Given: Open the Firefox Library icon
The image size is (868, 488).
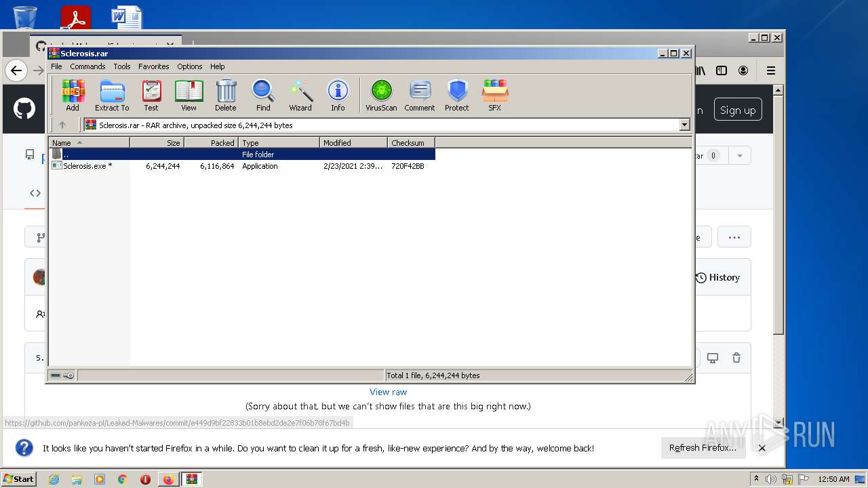Looking at the screenshot, I should 700,70.
